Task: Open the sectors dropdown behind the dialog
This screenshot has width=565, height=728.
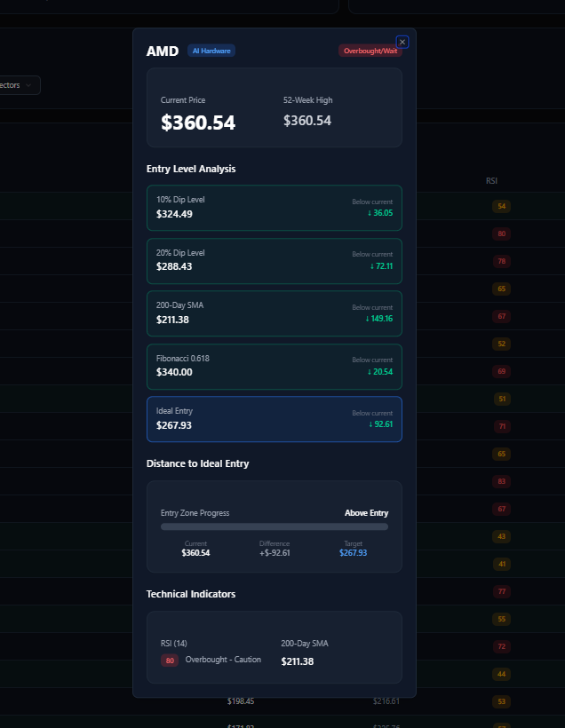Action: click(x=19, y=85)
